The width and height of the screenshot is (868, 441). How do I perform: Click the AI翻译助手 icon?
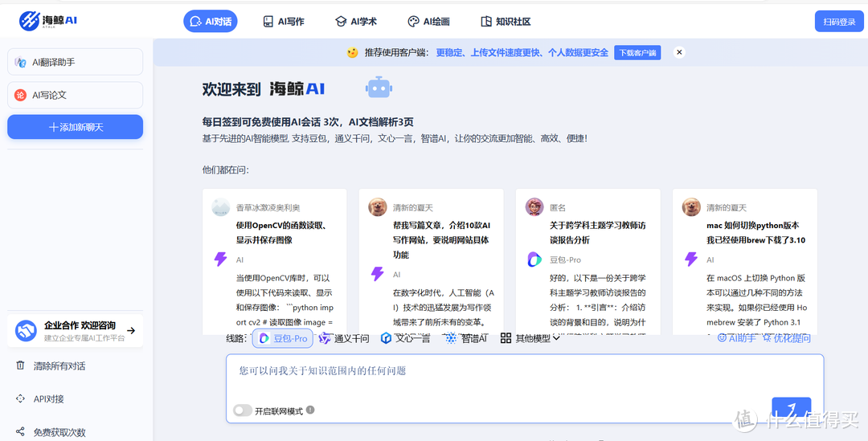point(20,63)
